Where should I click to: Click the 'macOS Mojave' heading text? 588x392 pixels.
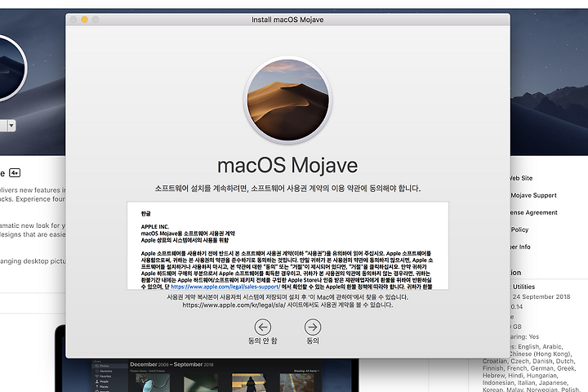pos(287,165)
